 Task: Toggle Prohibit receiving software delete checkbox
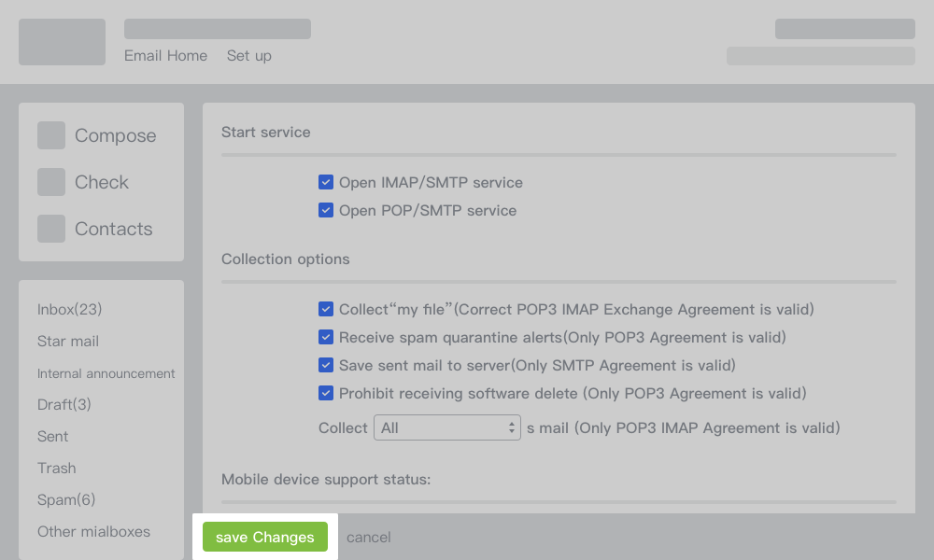point(326,393)
